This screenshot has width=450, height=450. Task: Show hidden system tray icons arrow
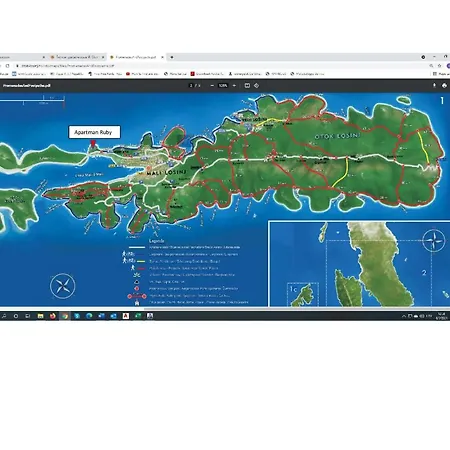(x=404, y=316)
